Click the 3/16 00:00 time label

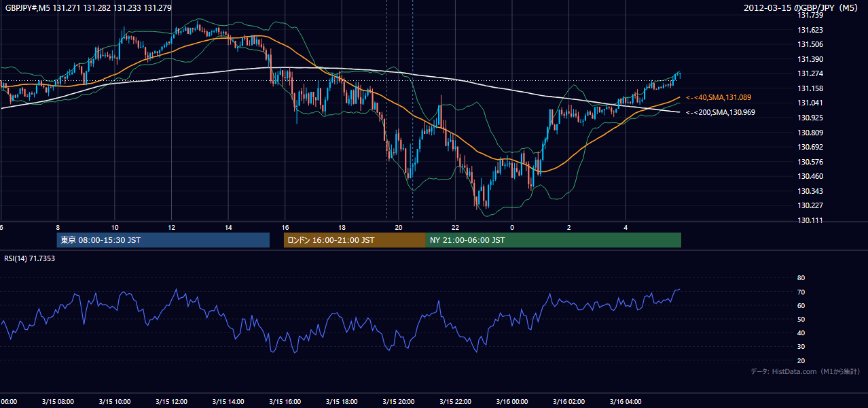[511, 402]
